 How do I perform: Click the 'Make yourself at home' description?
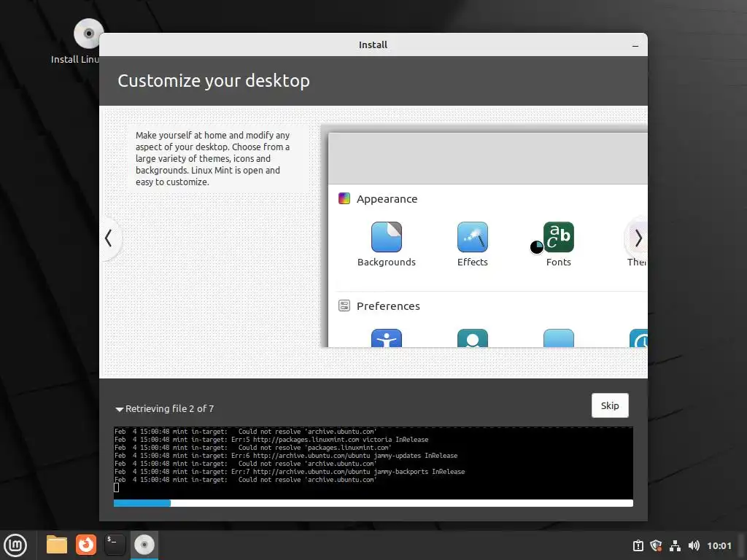pos(212,158)
